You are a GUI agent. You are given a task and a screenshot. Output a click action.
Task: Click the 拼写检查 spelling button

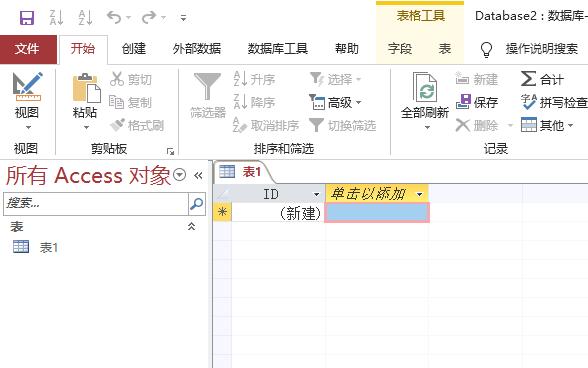554,102
